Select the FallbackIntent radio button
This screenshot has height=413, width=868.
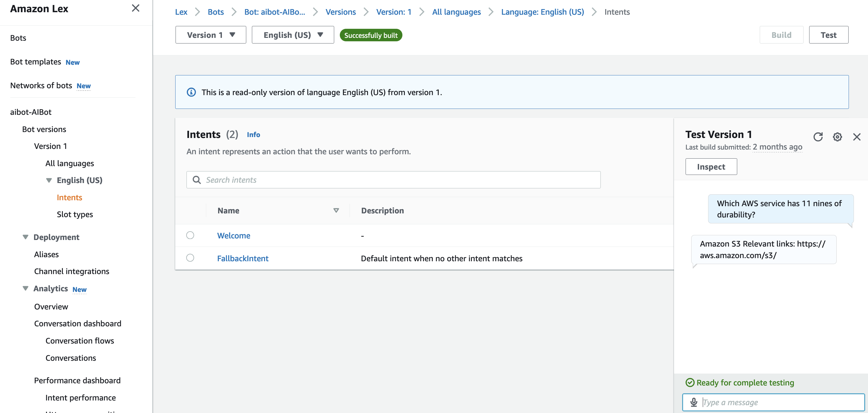click(x=190, y=258)
